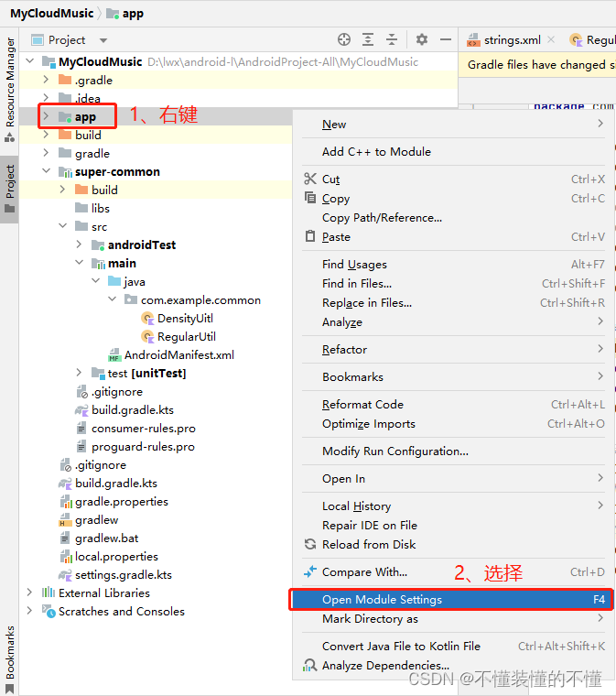Click the gradlew file icon

point(65,520)
